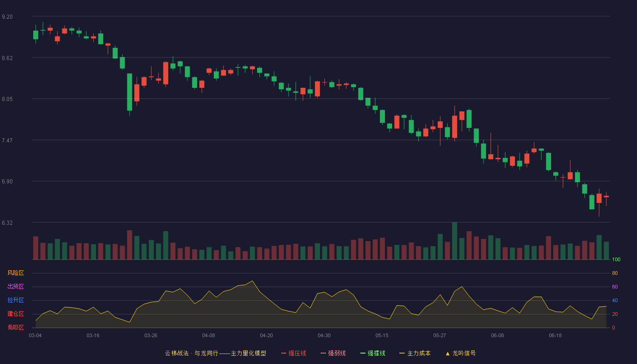The width and height of the screenshot is (637, 364).
Task: Click the magenta 60 indicator scale value
Action: pos(615,287)
